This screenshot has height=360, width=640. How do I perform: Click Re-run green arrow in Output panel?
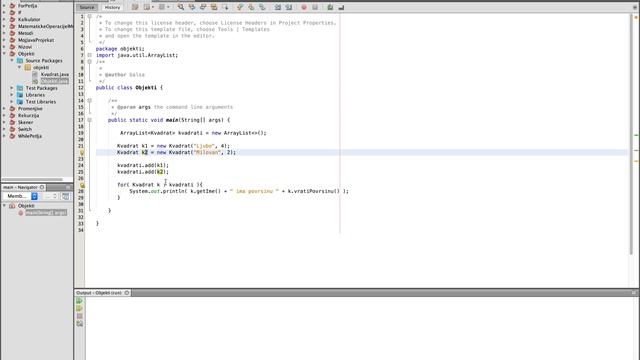tap(80, 301)
